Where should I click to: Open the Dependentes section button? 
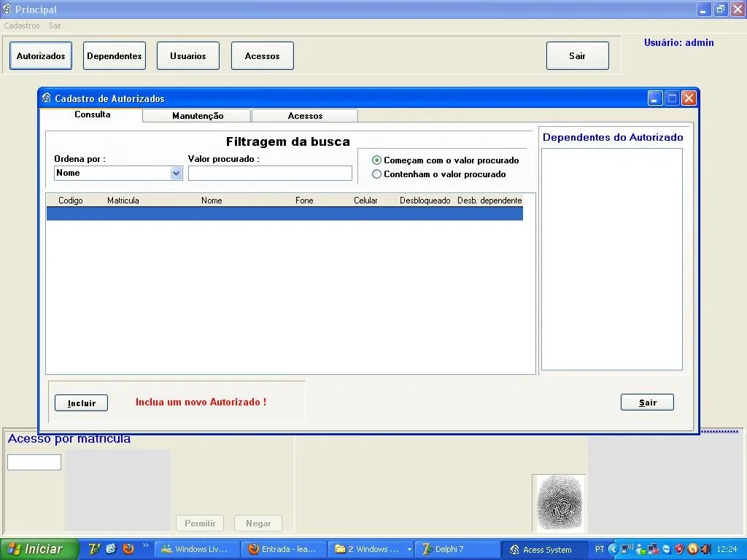115,55
